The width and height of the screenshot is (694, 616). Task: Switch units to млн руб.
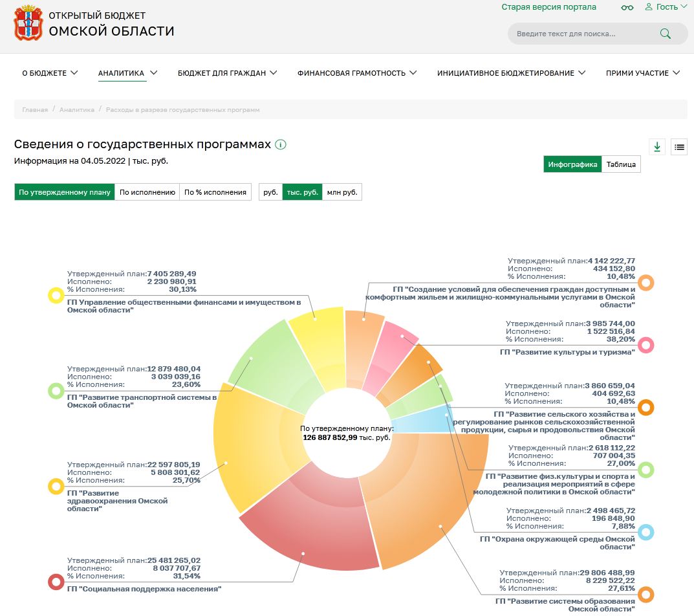(342, 192)
